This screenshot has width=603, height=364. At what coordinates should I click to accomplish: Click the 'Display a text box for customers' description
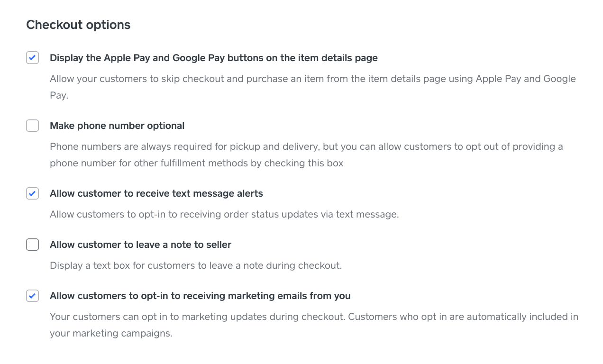[x=195, y=265]
